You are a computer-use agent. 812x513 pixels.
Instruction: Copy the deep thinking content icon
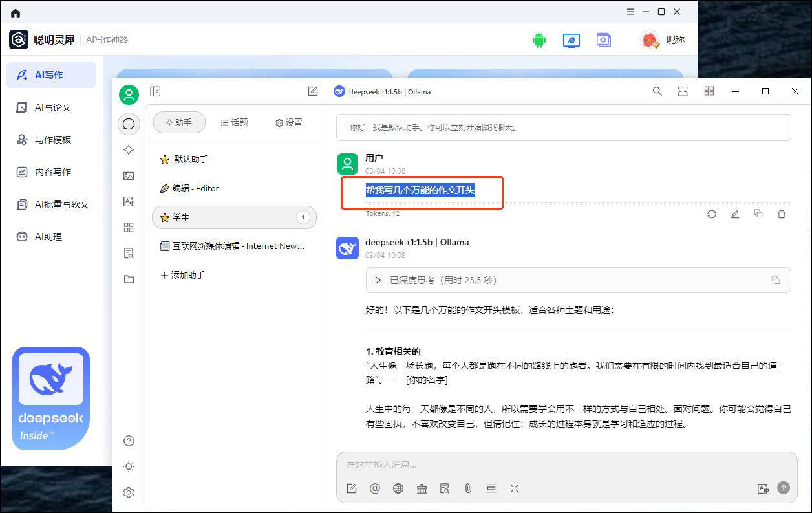776,280
